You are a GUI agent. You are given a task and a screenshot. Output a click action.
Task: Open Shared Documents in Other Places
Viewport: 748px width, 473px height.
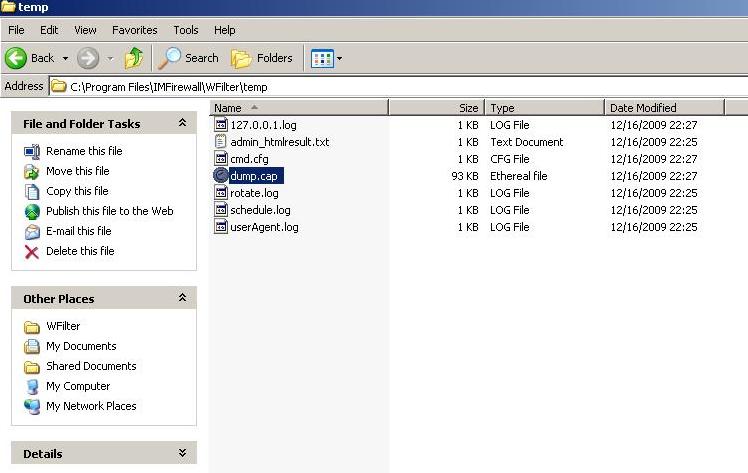click(91, 366)
